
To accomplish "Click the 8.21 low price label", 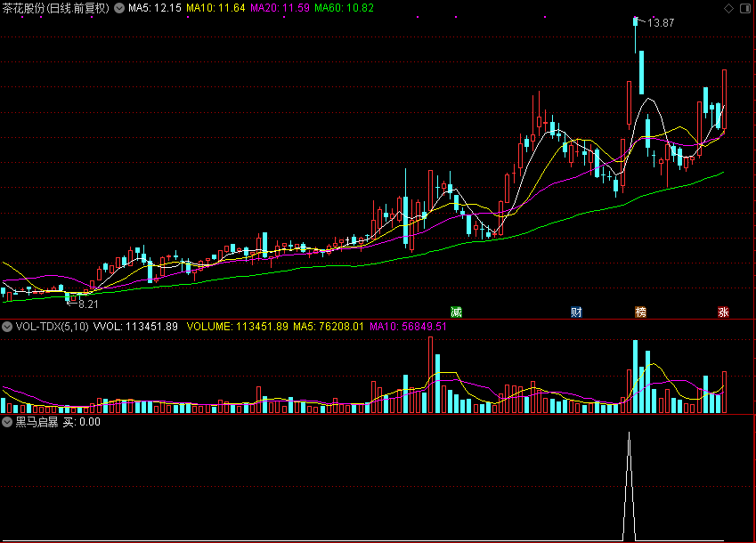I will (x=88, y=304).
